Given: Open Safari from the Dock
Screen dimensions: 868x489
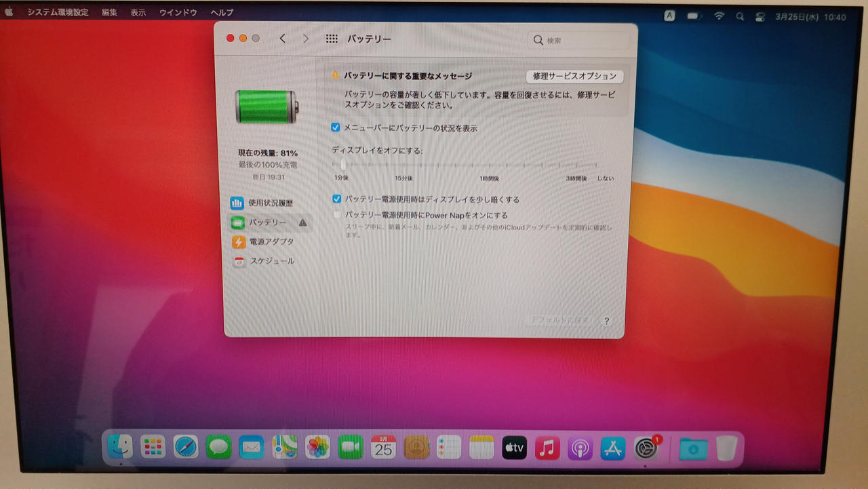Looking at the screenshot, I should 186,448.
